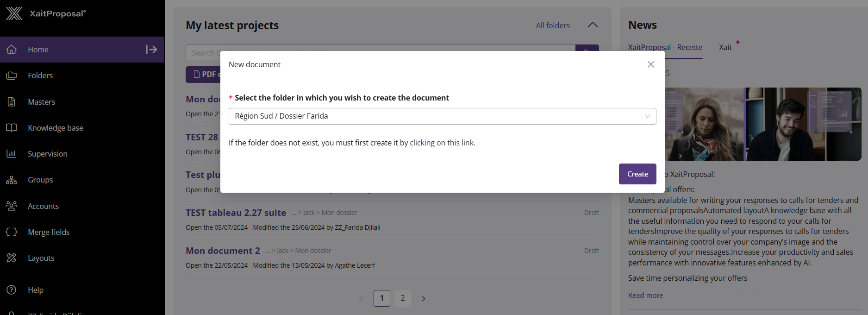The width and height of the screenshot is (868, 315).
Task: Click the Masters document icon
Action: tap(12, 102)
